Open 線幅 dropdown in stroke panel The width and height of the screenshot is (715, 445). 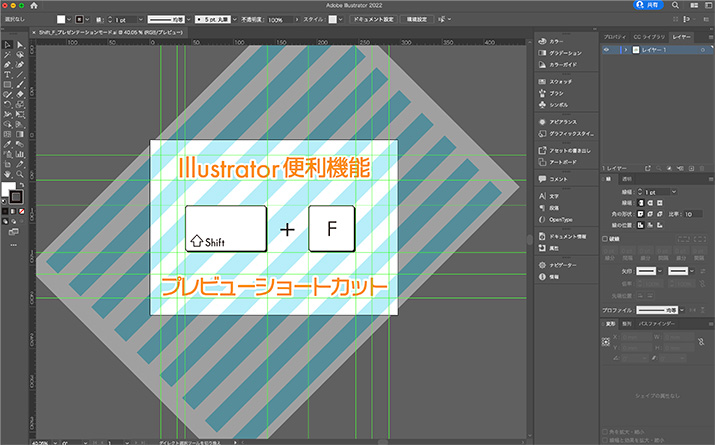(674, 192)
